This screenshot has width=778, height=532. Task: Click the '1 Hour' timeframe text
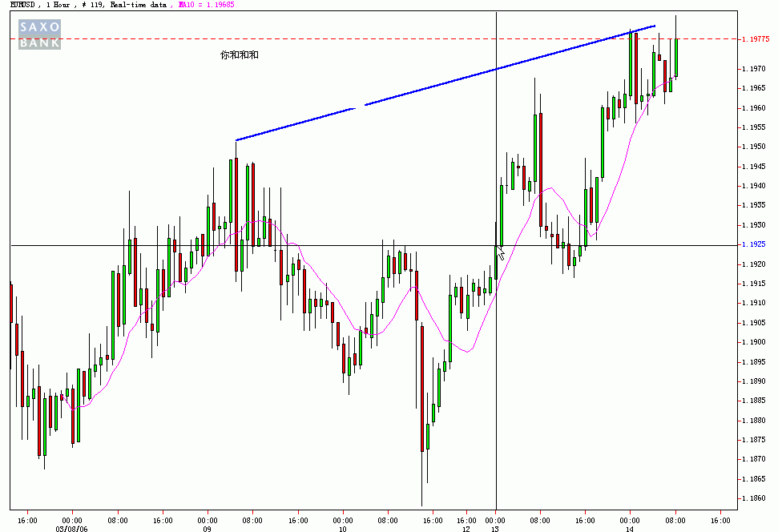coord(58,5)
